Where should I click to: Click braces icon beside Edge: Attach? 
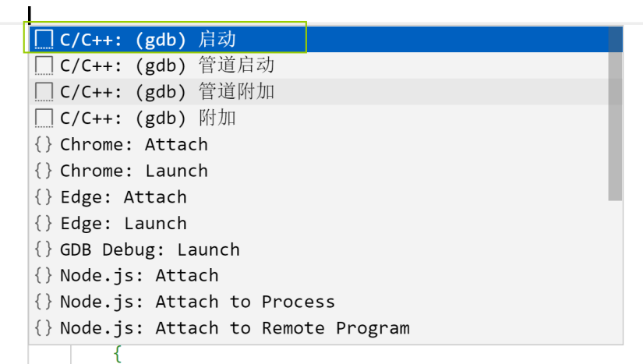[44, 196]
